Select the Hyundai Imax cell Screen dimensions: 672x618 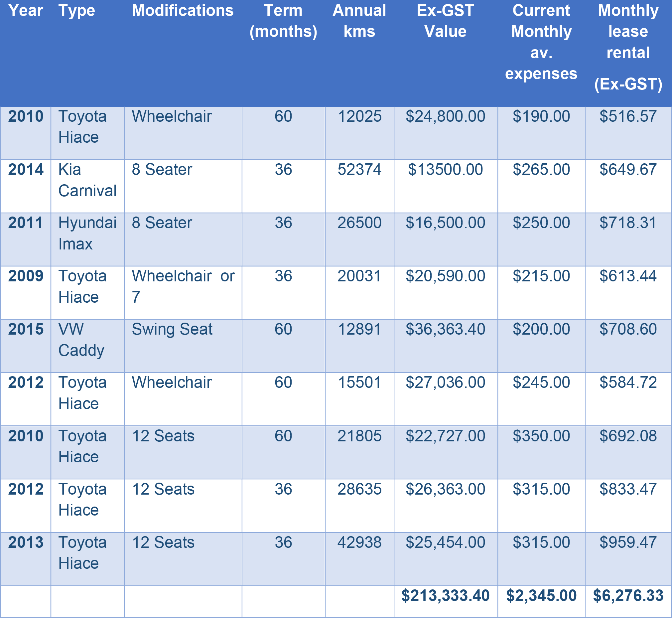click(87, 233)
